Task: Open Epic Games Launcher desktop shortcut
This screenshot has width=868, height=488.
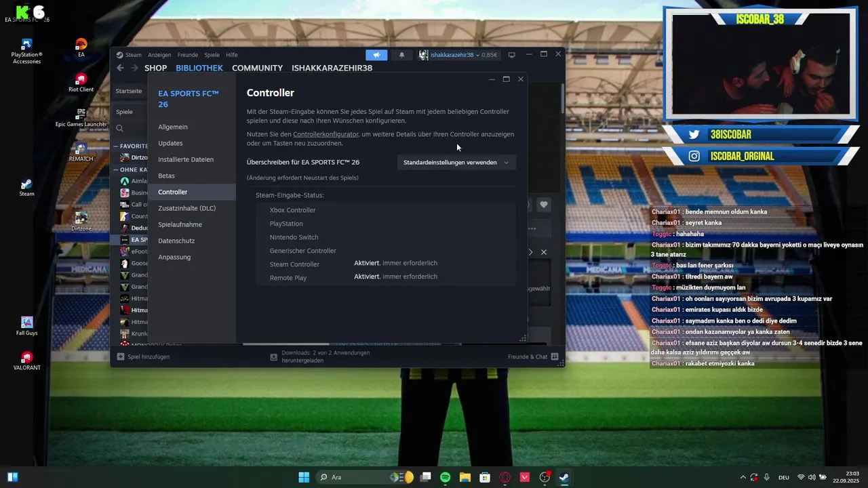Action: [81, 117]
